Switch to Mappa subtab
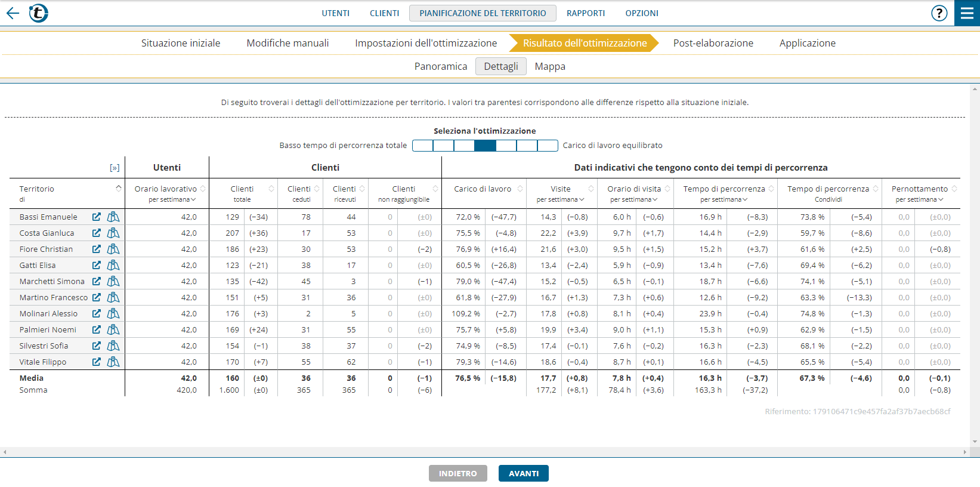Image resolution: width=980 pixels, height=487 pixels. pyautogui.click(x=550, y=66)
